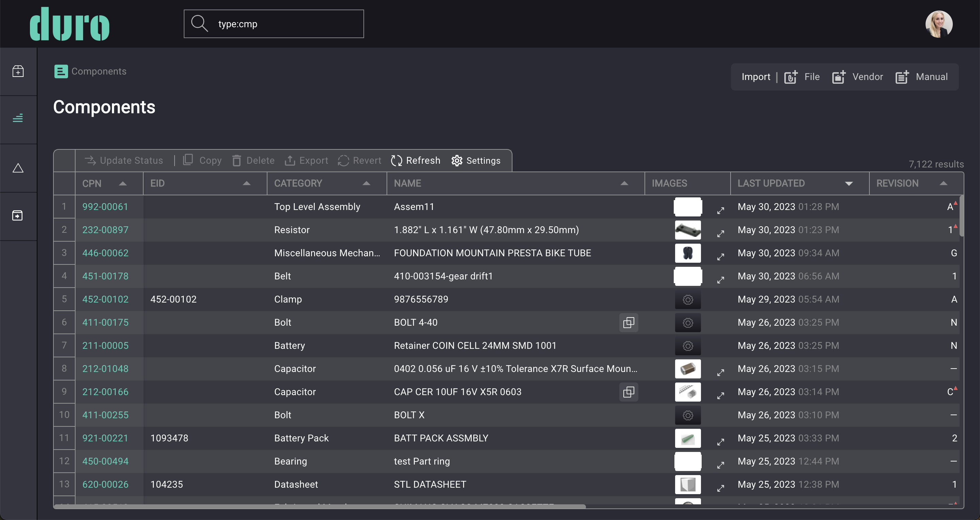Open the LAST UPDATED sort dropdown

tap(849, 183)
